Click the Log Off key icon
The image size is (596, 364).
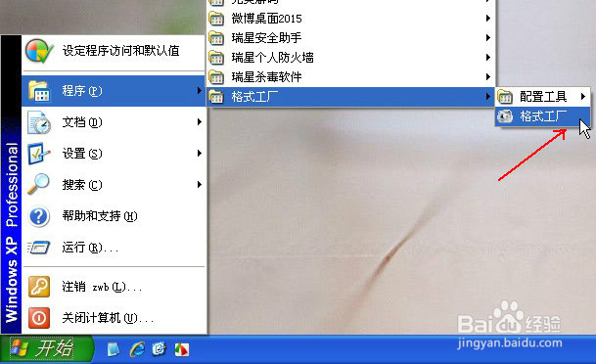pyautogui.click(x=39, y=287)
